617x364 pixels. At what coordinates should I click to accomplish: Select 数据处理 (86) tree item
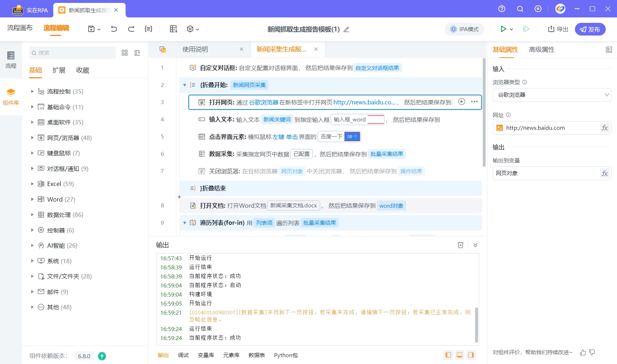click(x=65, y=215)
